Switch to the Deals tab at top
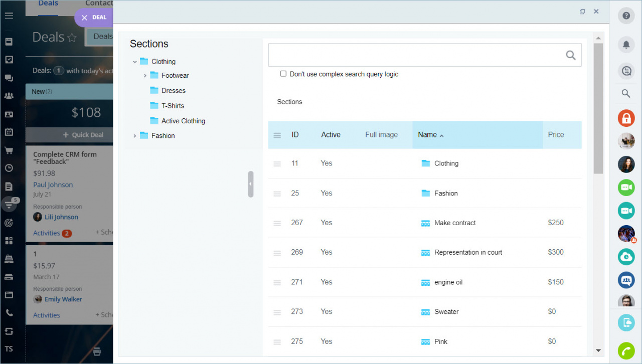The height and width of the screenshot is (364, 642). tap(48, 4)
